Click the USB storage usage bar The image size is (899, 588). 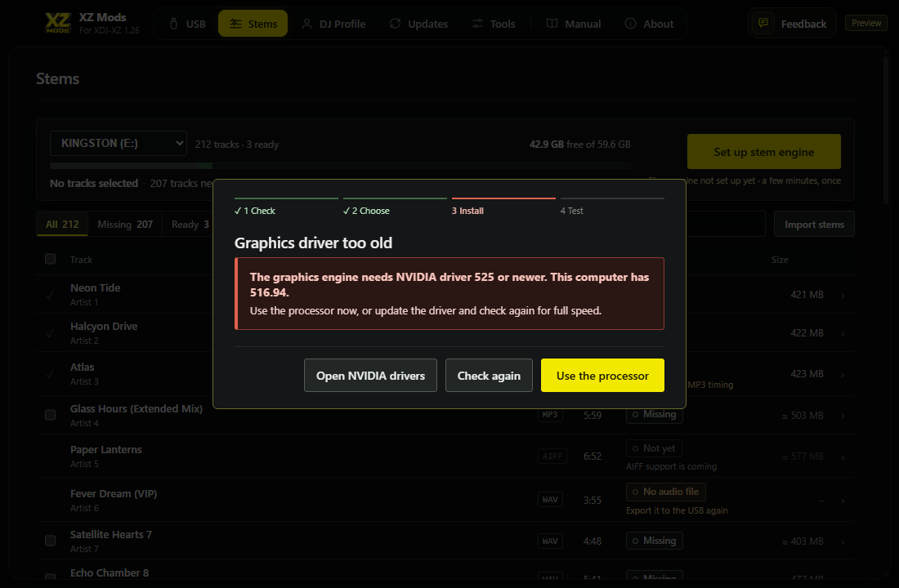pos(340,166)
